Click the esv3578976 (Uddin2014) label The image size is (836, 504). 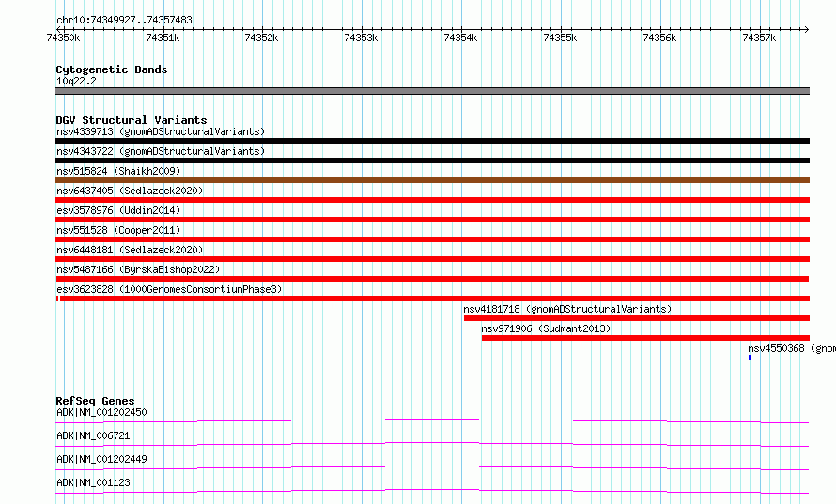tap(118, 210)
